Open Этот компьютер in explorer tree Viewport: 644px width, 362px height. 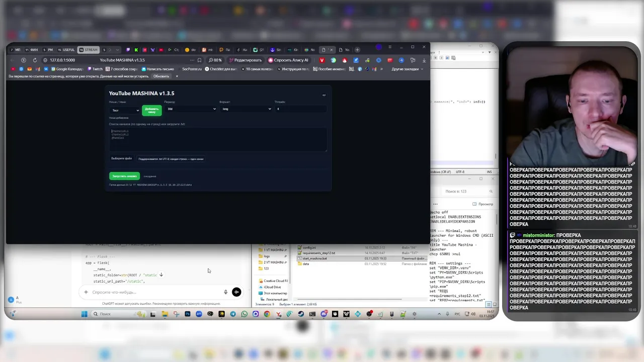273,293
